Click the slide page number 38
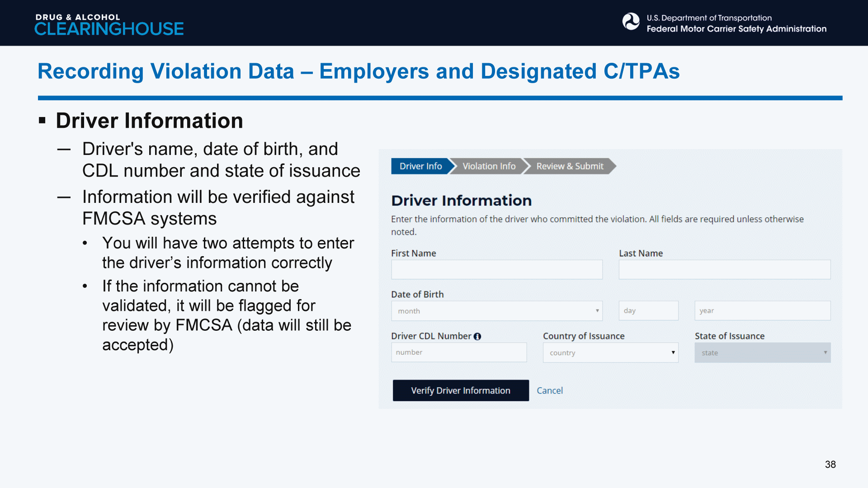Viewport: 868px width, 488px height. tap(830, 465)
